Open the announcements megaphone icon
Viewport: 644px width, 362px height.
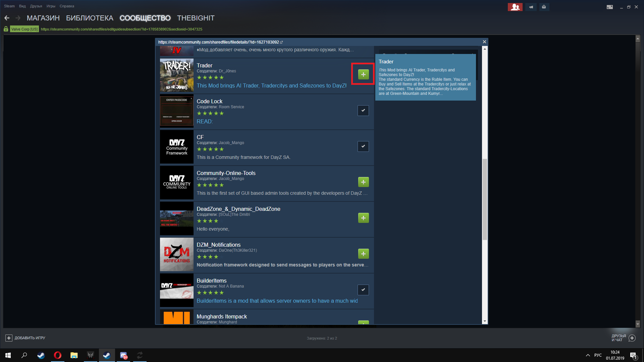[531, 7]
